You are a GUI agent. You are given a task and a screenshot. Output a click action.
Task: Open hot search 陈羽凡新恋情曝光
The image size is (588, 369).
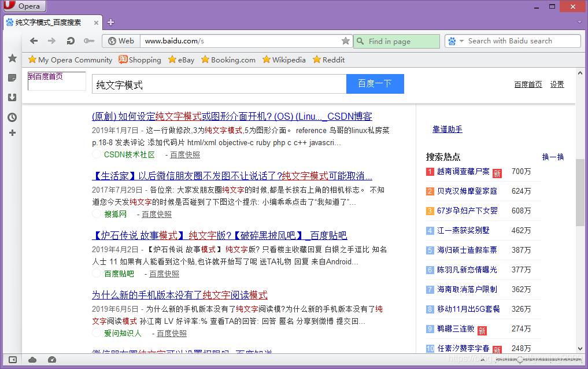coord(467,270)
